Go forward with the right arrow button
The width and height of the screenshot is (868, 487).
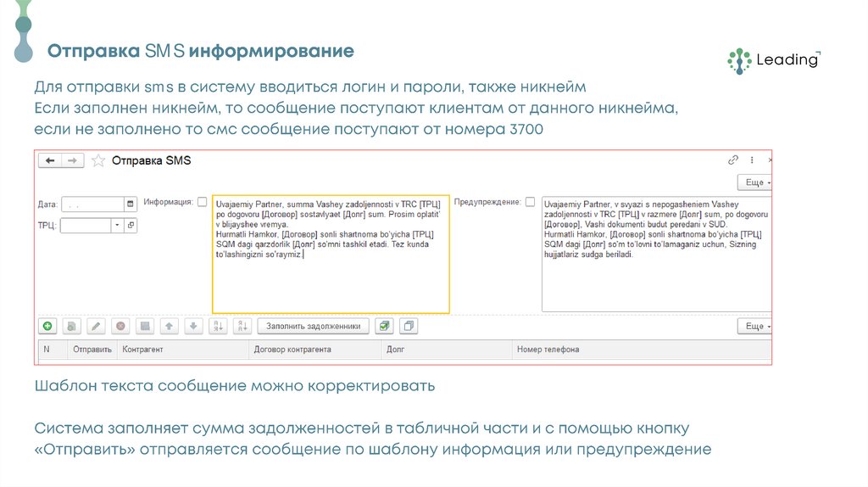(73, 160)
